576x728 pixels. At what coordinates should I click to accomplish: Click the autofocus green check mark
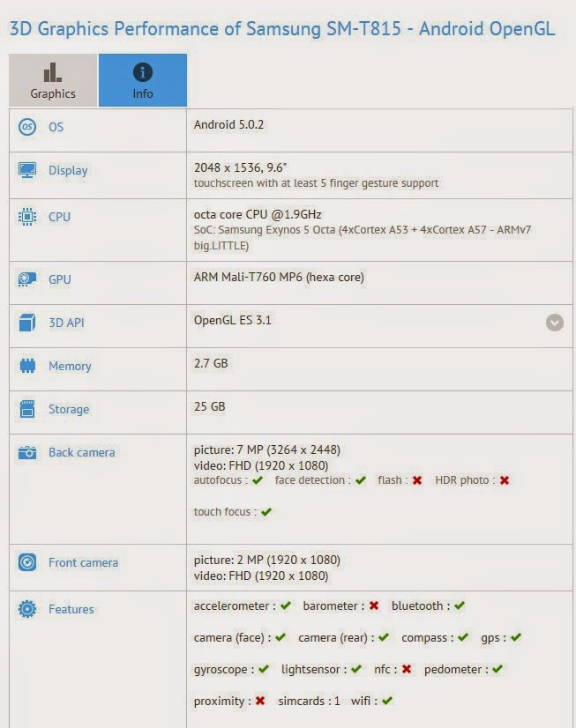(258, 480)
